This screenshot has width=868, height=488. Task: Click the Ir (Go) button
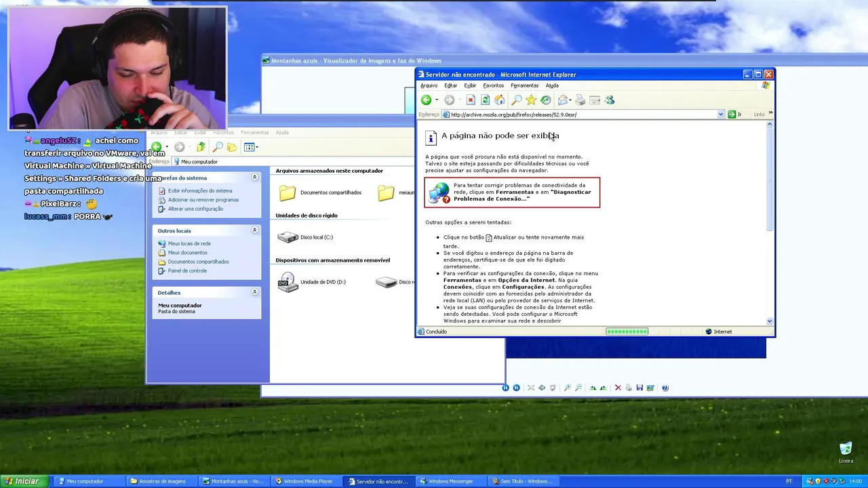(x=735, y=115)
